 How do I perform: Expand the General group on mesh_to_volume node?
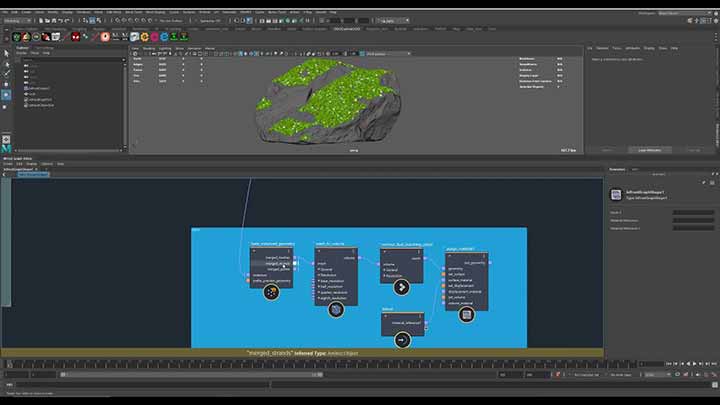coord(319,270)
